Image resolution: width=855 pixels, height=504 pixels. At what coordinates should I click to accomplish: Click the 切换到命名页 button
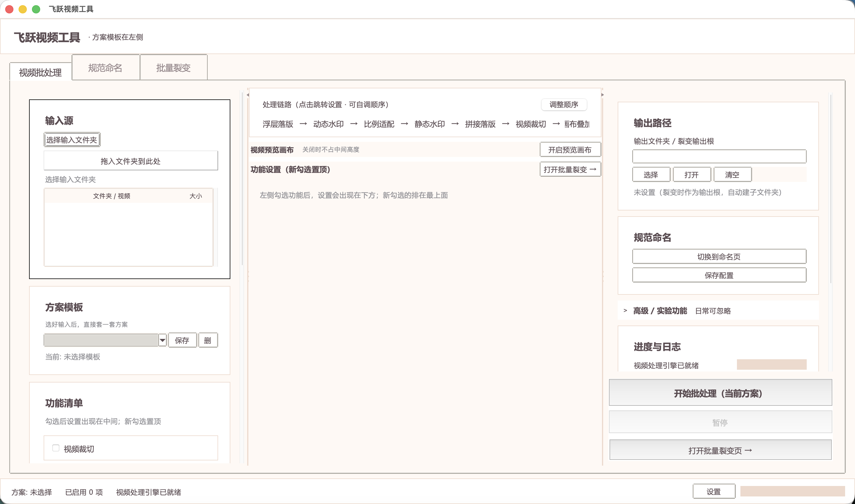(x=719, y=256)
